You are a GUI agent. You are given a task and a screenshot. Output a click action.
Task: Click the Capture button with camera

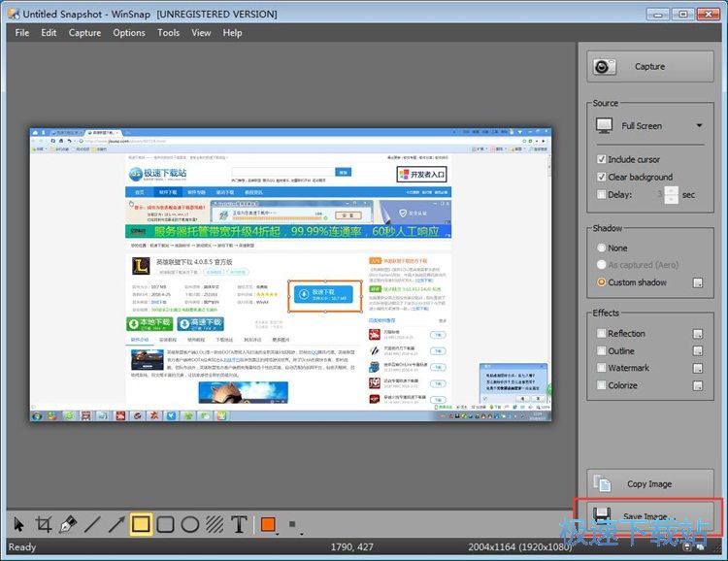pos(650,67)
